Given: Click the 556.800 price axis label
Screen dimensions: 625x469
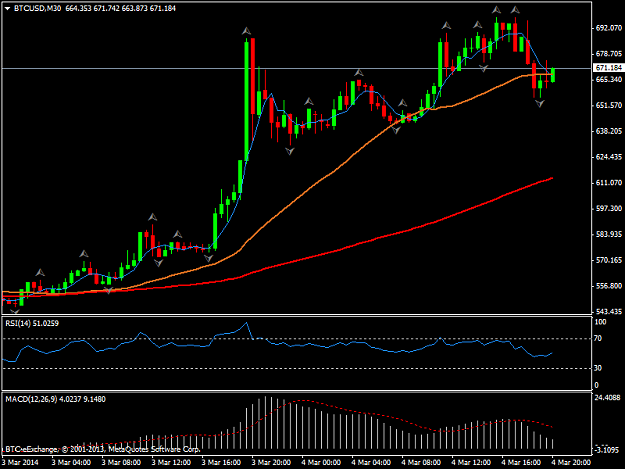Looking at the screenshot, I should [609, 286].
